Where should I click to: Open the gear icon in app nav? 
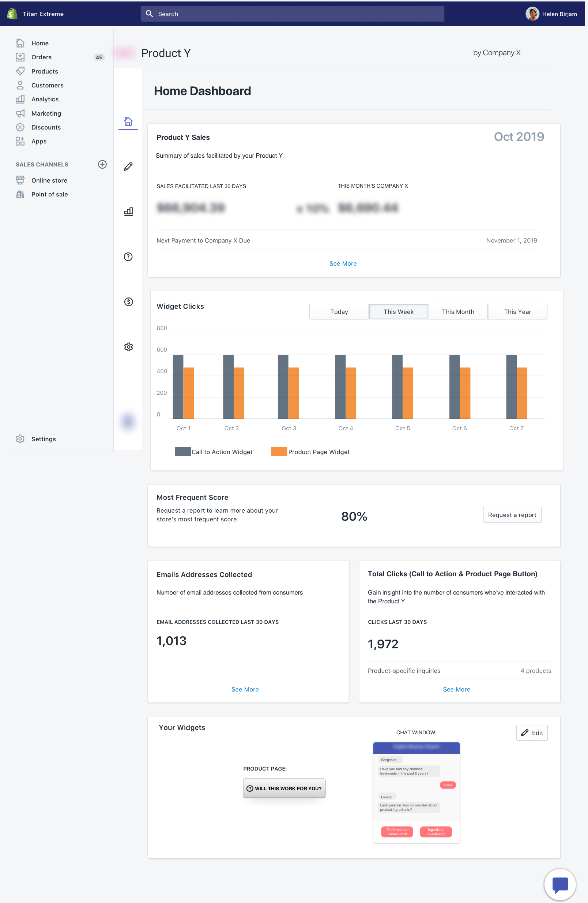128,347
